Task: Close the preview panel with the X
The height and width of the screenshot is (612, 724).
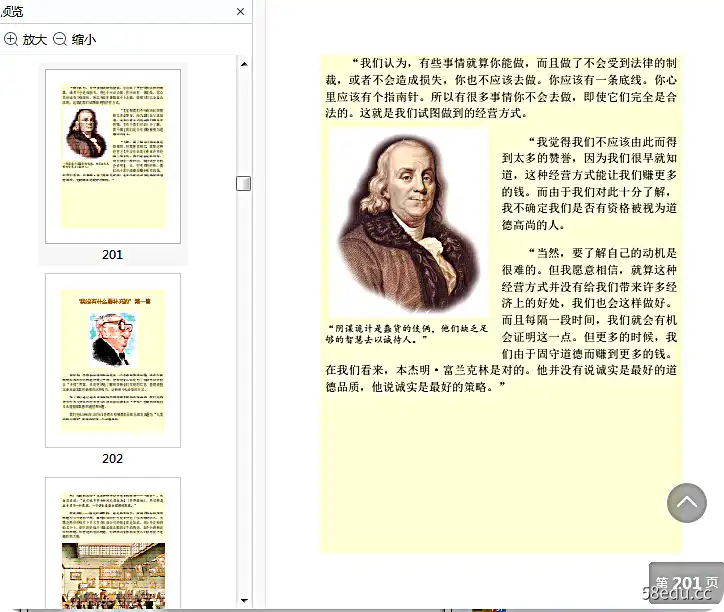Action: point(241,12)
